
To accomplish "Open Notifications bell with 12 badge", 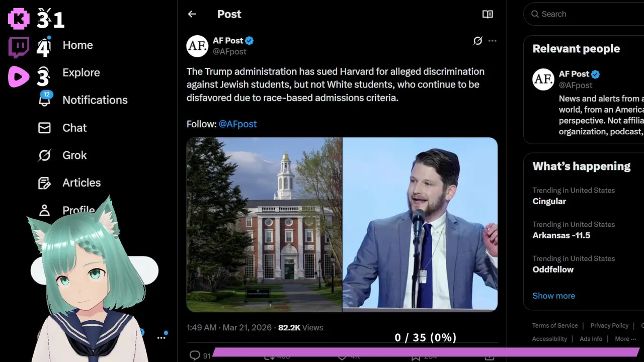I will pyautogui.click(x=45, y=99).
